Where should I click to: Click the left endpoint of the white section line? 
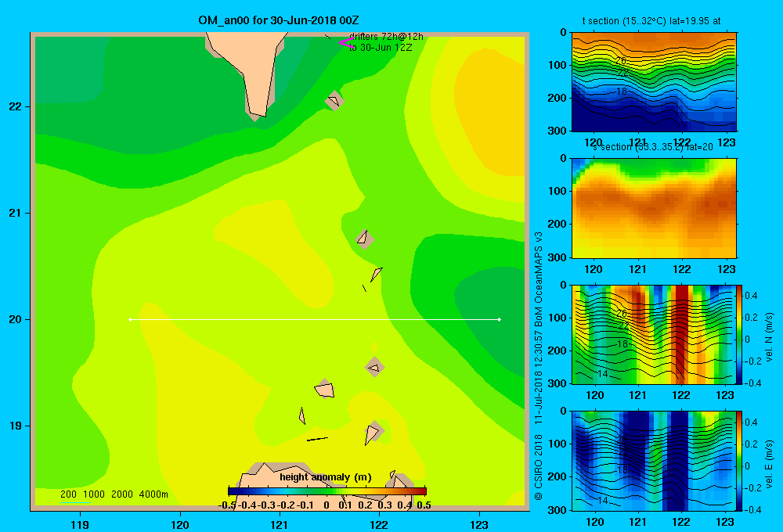pos(130,319)
